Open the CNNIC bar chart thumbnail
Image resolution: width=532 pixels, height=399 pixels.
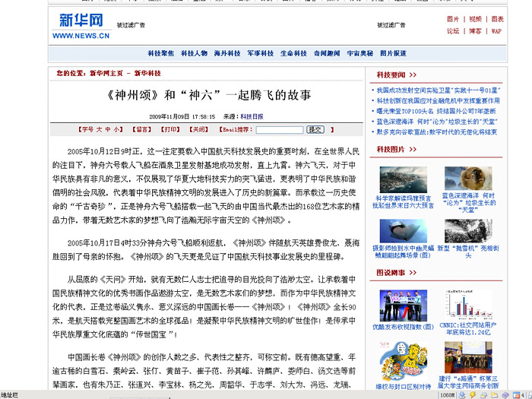pyautogui.click(x=468, y=304)
